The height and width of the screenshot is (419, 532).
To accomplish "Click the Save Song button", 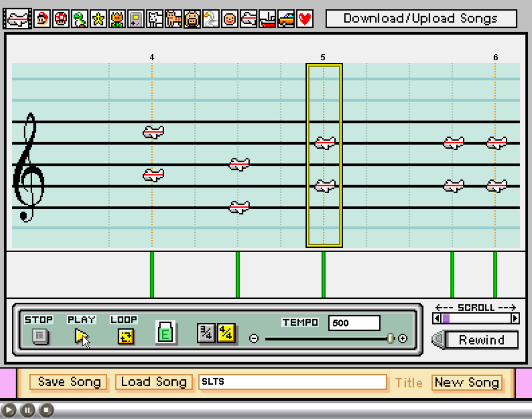I will 69,382.
